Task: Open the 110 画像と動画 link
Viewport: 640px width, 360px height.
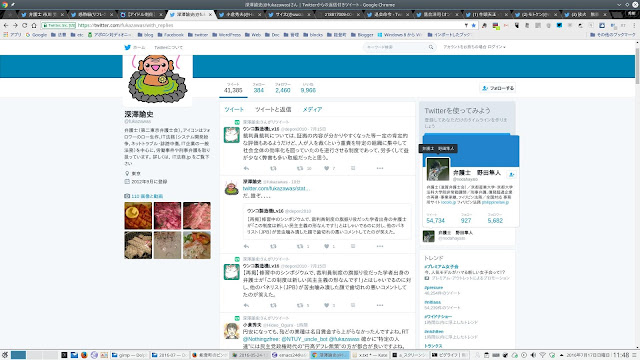Action: 147,196
